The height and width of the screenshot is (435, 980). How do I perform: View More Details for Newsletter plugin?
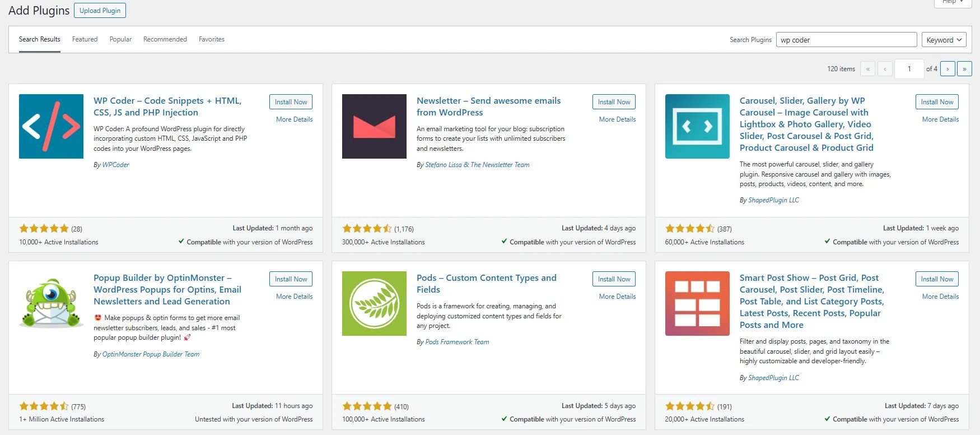pos(617,119)
